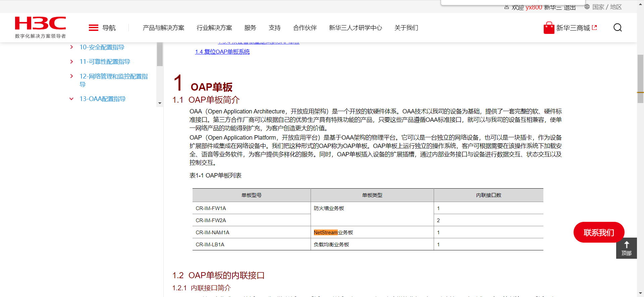Open the 1.4 复位OAP单板系统 link

click(222, 52)
